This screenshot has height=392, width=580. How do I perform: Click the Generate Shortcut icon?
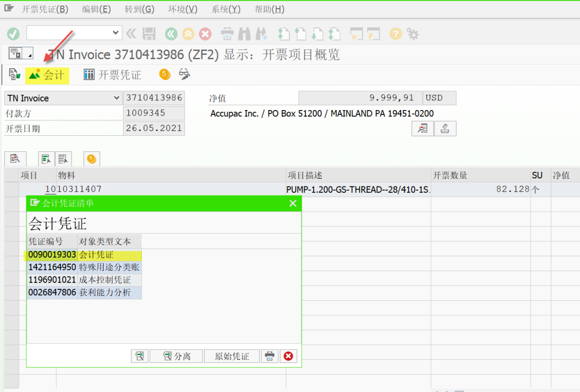pyautogui.click(x=374, y=34)
